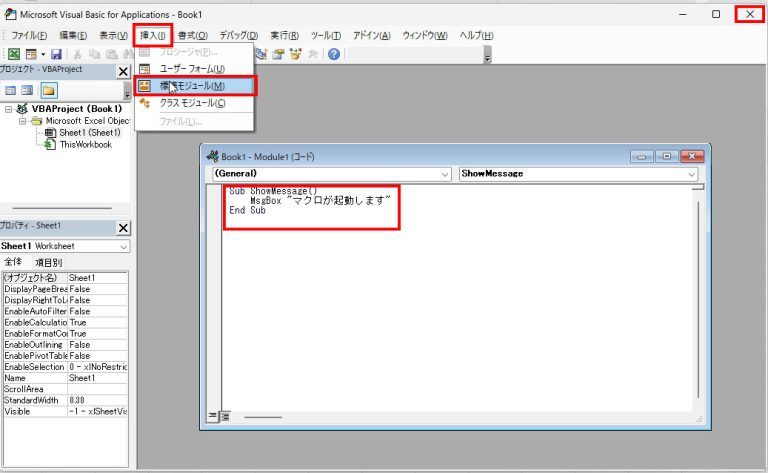Click the View Microsoft Excel toolbar icon
The image size is (768, 473).
[14, 54]
